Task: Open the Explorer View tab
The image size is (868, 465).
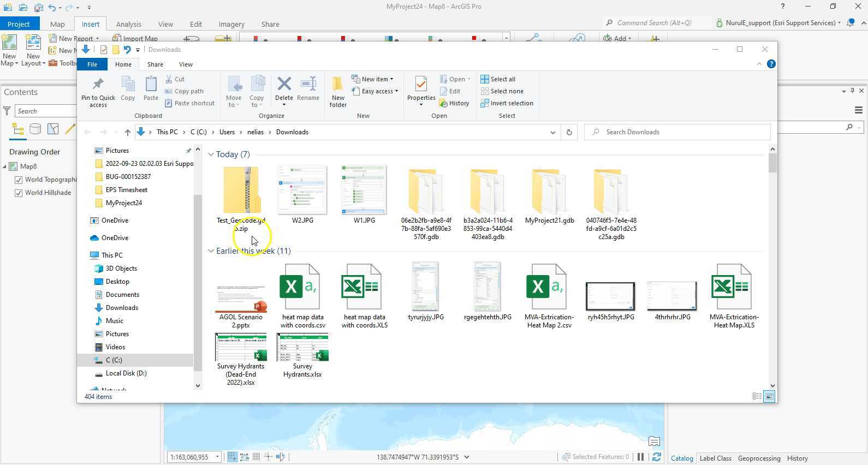Action: click(186, 64)
